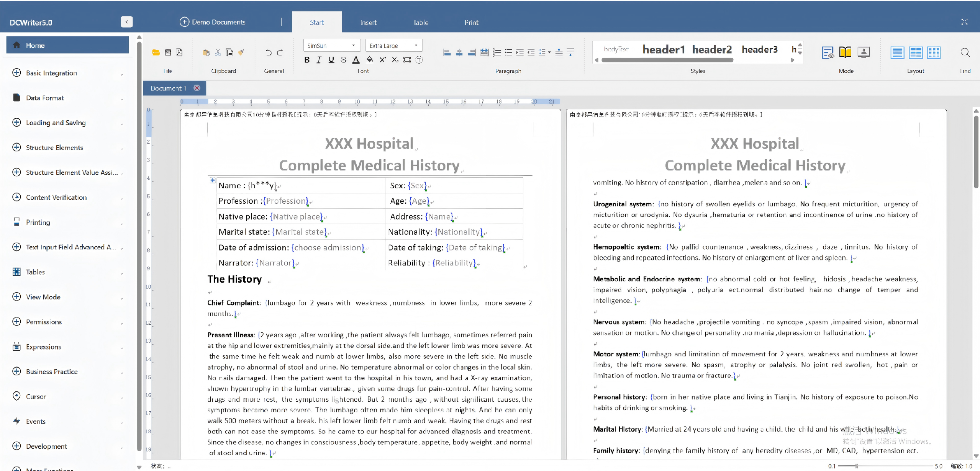Click the circled T character icon

tap(419, 60)
